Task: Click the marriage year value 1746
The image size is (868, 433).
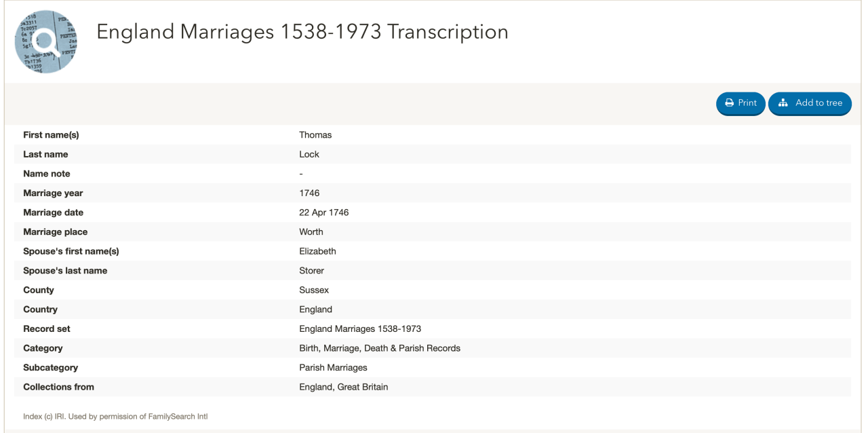Action: 309,193
